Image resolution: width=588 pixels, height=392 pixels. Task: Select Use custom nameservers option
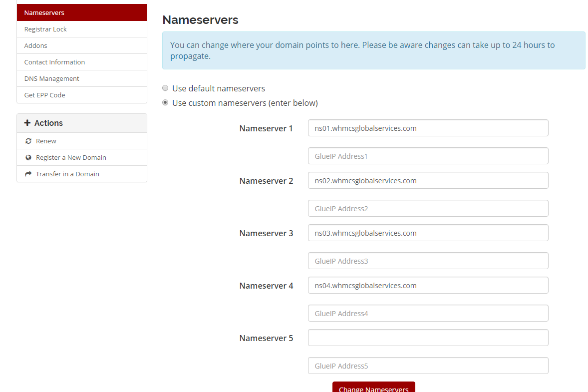point(165,103)
